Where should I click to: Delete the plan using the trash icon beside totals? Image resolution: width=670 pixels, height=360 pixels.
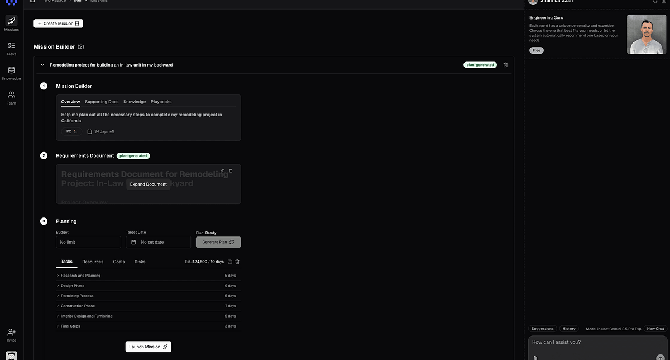pyautogui.click(x=238, y=261)
